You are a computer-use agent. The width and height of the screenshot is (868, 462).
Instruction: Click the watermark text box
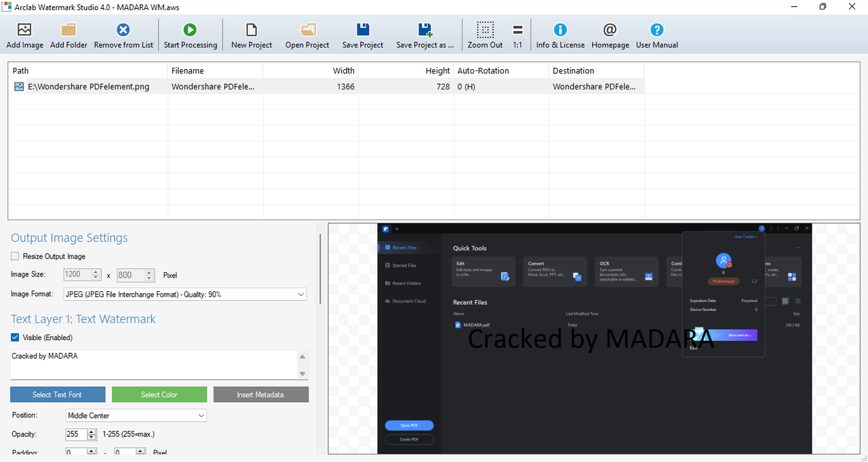click(x=154, y=364)
